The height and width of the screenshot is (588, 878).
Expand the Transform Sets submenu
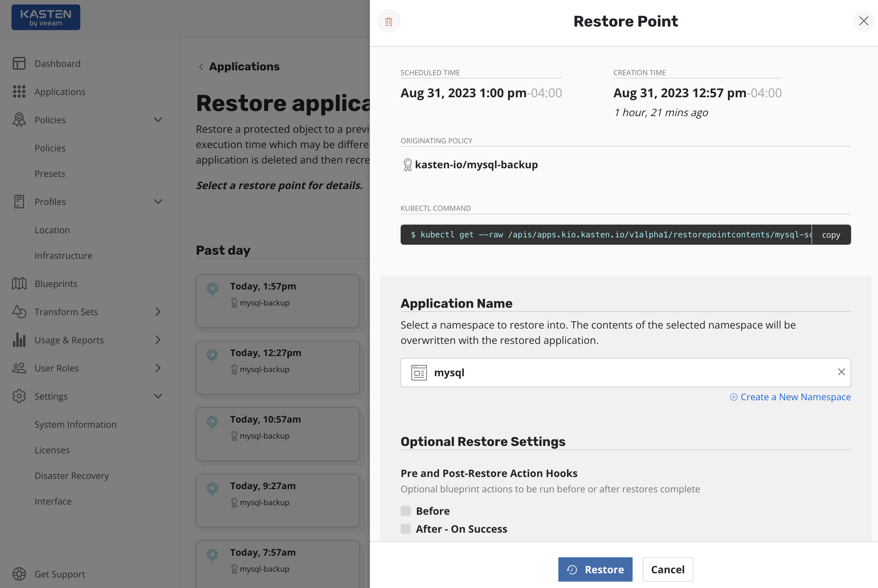(158, 312)
